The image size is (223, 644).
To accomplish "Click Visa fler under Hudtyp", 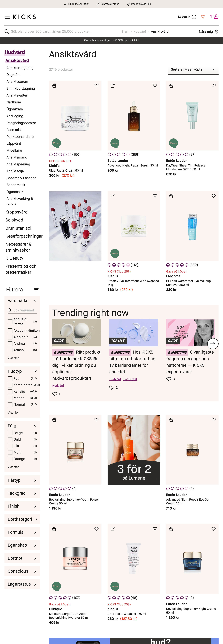I will [13, 412].
